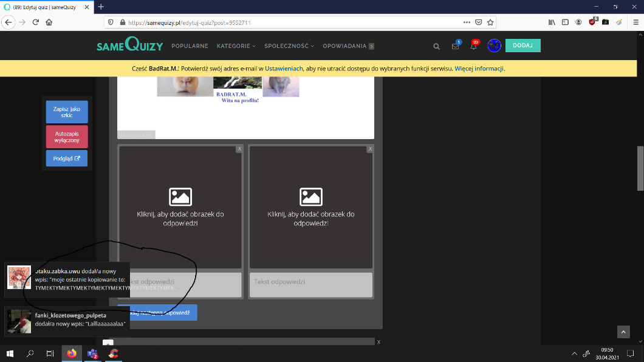Bookmark page with star icon
This screenshot has height=362, width=644.
(x=490, y=22)
